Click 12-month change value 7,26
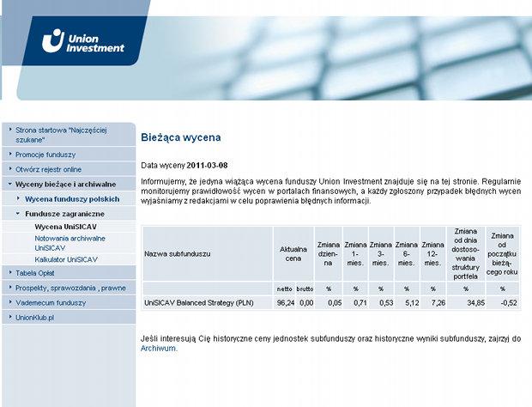This screenshot has height=407, width=532. tap(438, 303)
